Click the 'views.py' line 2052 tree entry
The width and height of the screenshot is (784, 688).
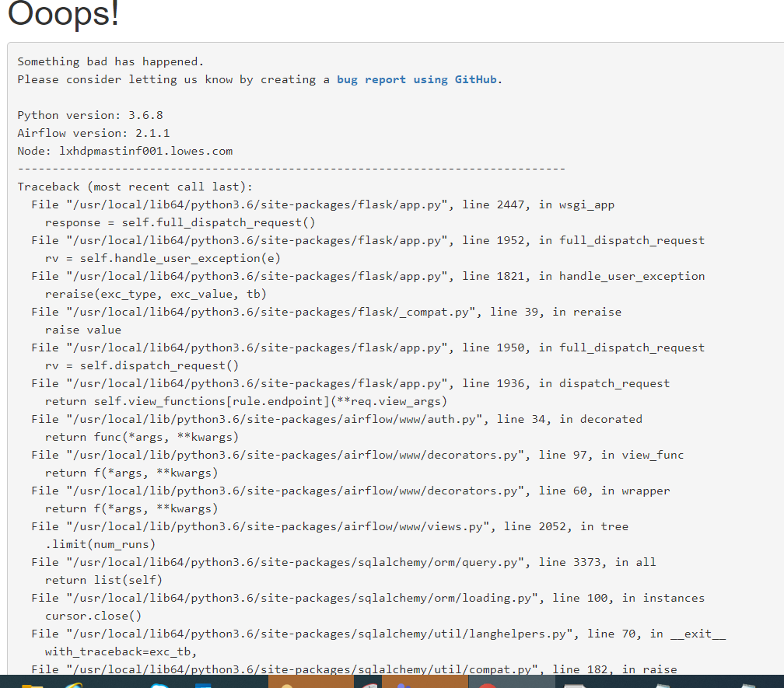[x=330, y=526]
